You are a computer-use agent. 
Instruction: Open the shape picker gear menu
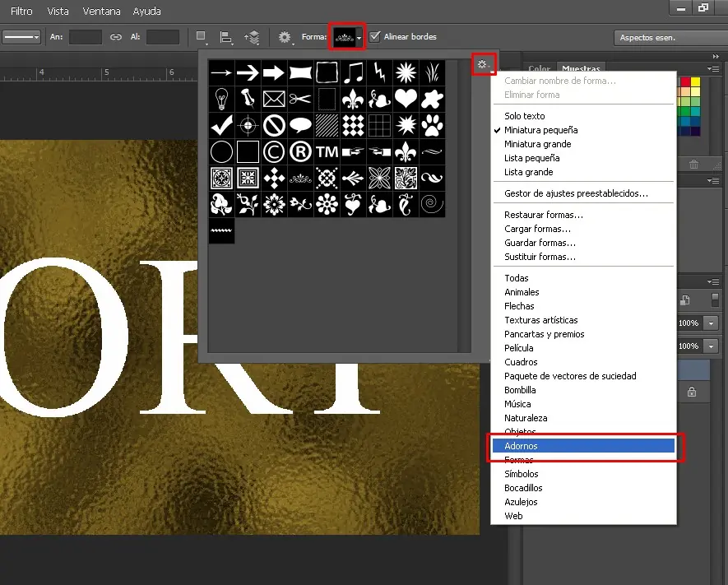(484, 64)
